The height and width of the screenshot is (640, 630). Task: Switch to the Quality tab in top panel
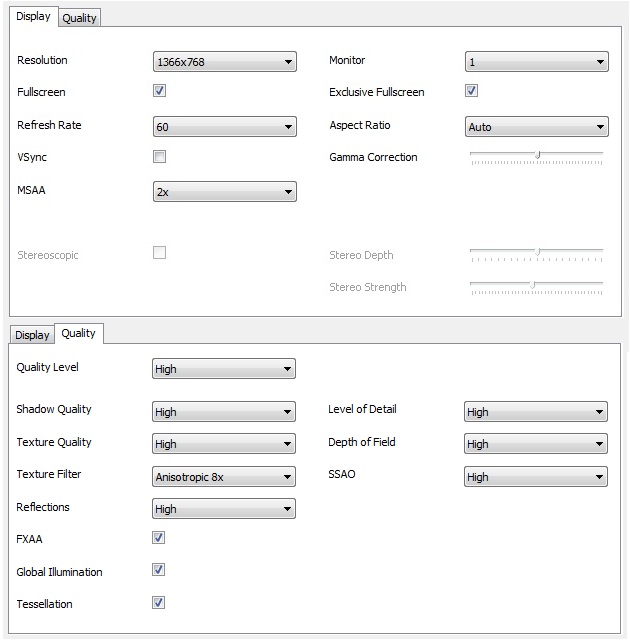(x=79, y=18)
